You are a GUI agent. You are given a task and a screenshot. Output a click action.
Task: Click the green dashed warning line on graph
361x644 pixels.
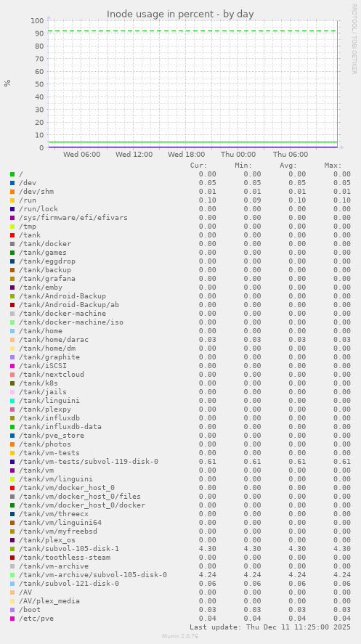(x=192, y=30)
